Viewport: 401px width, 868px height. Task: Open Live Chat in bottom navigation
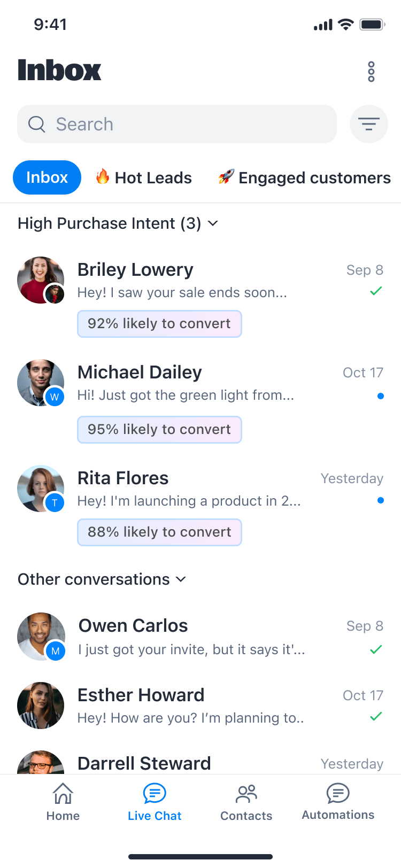tap(155, 802)
